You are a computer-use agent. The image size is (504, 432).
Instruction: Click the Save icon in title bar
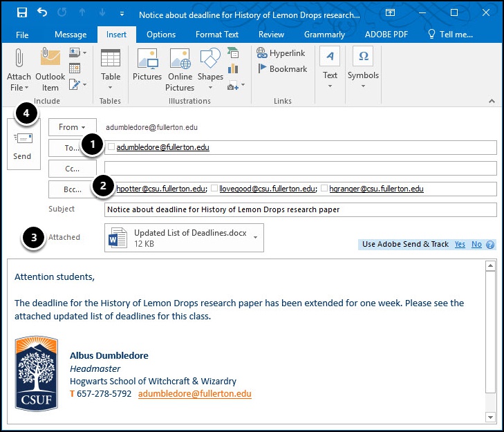22,12
